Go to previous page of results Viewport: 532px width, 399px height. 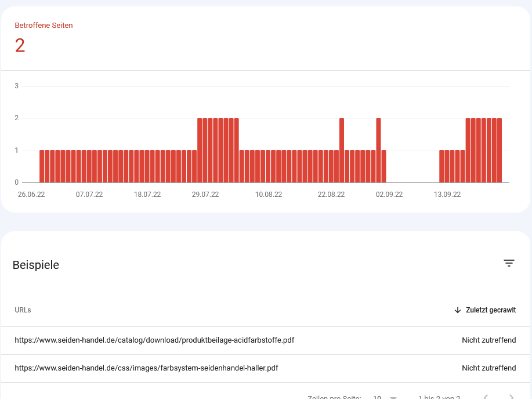click(x=486, y=397)
